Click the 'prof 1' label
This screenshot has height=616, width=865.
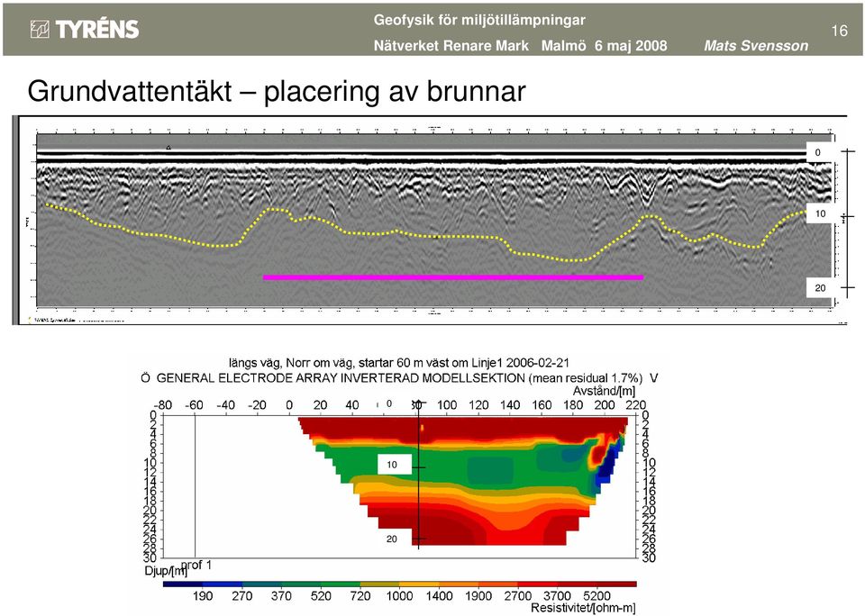click(x=196, y=566)
